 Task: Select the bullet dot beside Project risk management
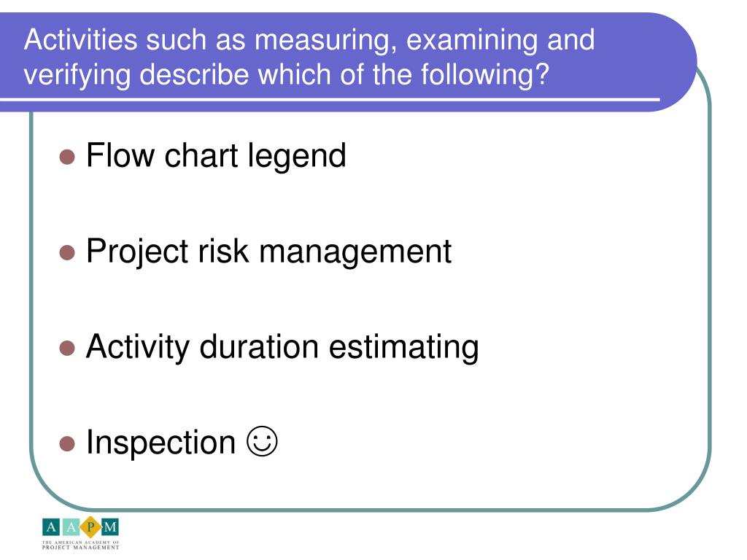tap(67, 253)
